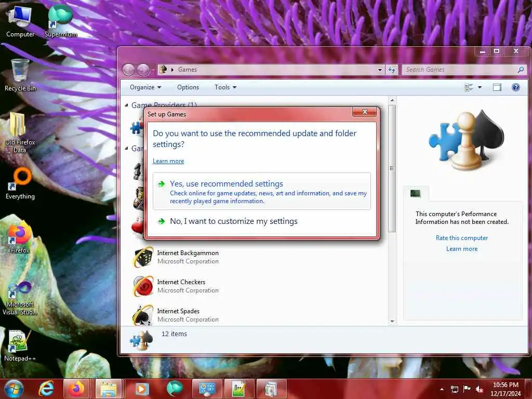Click Rate this computer link
This screenshot has height=399, width=532.
(462, 238)
